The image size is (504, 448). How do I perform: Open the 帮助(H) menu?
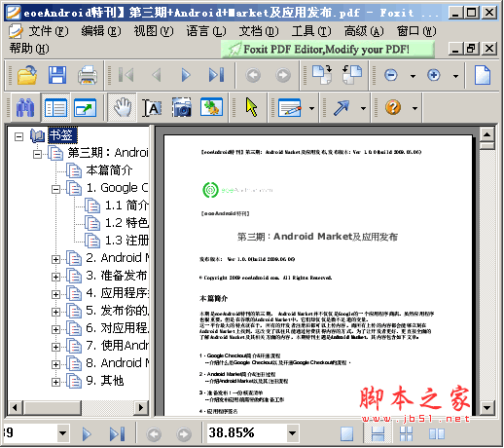pos(29,49)
